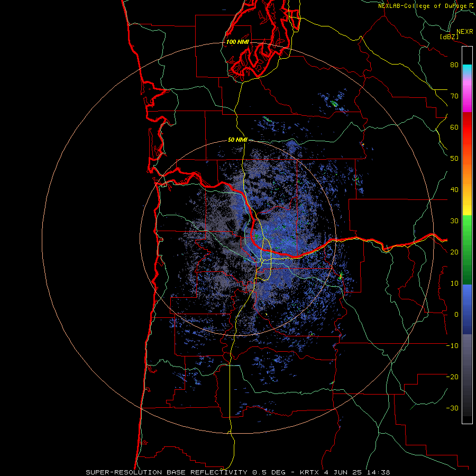
Task: Click the 60 dBZ scale value
Action: [454, 127]
